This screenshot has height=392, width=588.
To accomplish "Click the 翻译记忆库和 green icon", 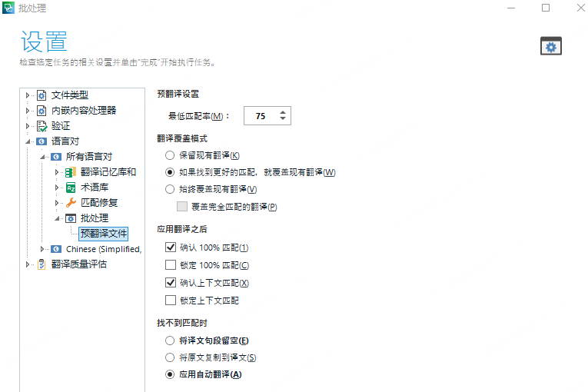I will pyautogui.click(x=71, y=172).
